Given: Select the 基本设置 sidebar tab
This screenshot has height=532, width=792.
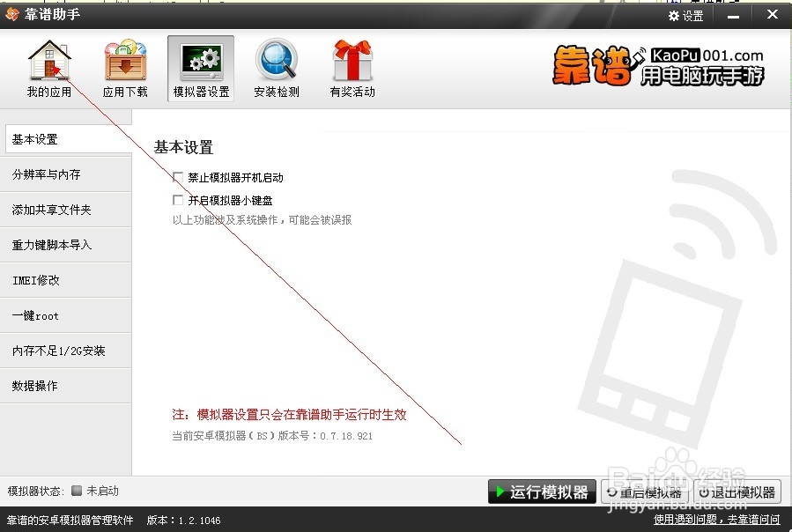Looking at the screenshot, I should point(68,139).
